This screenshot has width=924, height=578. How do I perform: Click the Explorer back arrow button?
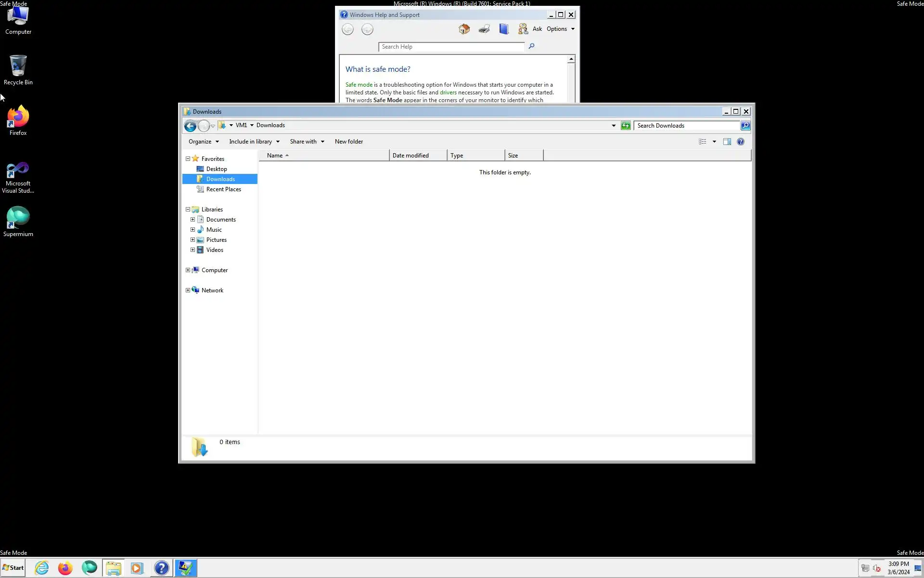tap(190, 126)
